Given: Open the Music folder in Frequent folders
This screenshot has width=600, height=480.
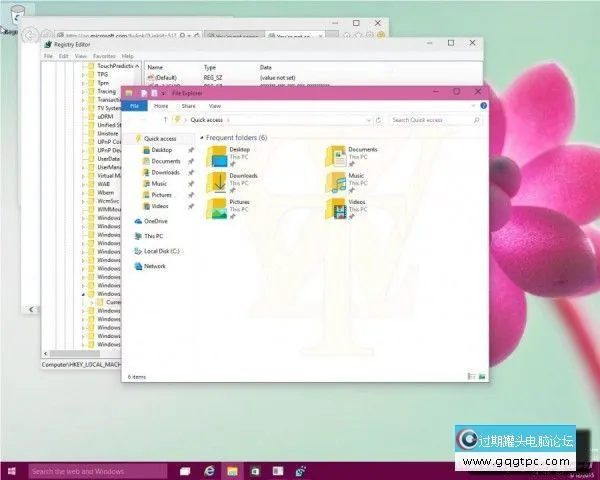Looking at the screenshot, I should point(337,181).
